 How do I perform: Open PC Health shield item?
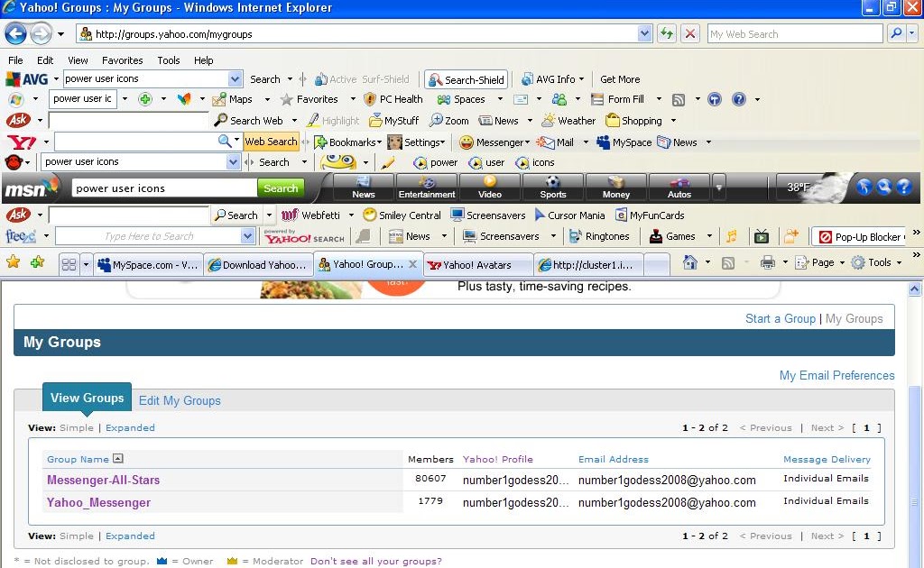393,99
